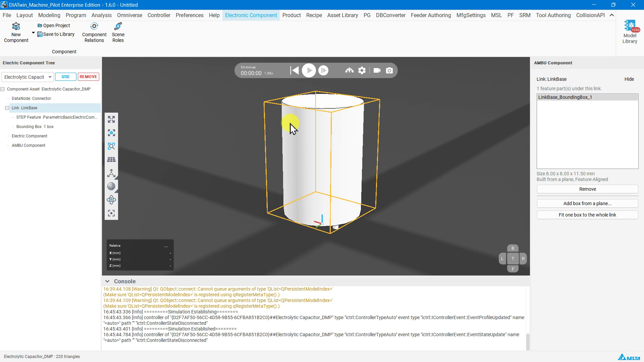This screenshot has width=644, height=362.
Task: Click Open Project in the ribbon
Action: coord(54,25)
